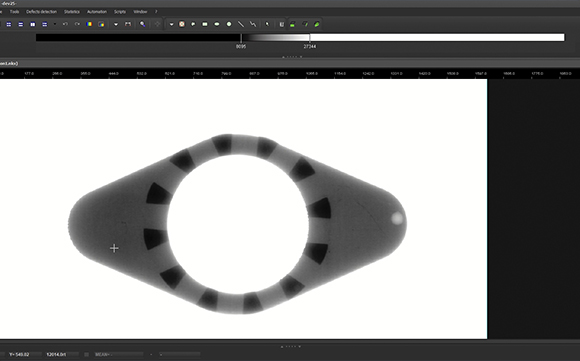The image size is (580, 361).
Task: Open the dropdown arrow after the palette icons
Action: point(116,24)
